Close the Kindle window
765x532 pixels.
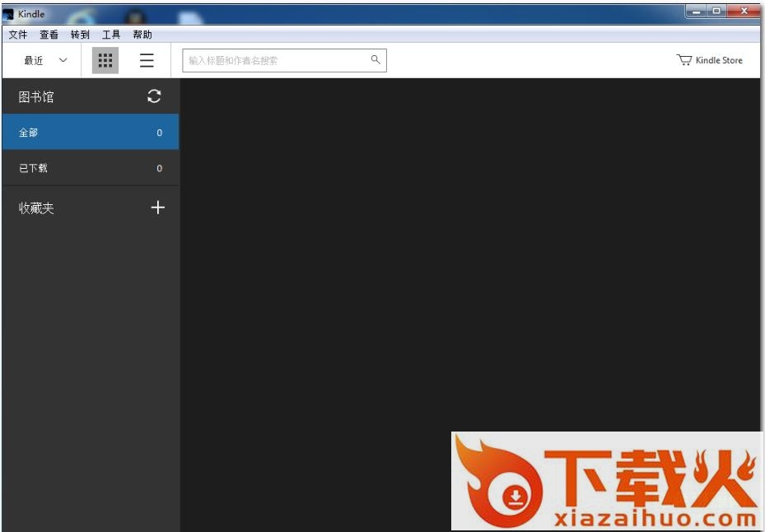[744, 12]
